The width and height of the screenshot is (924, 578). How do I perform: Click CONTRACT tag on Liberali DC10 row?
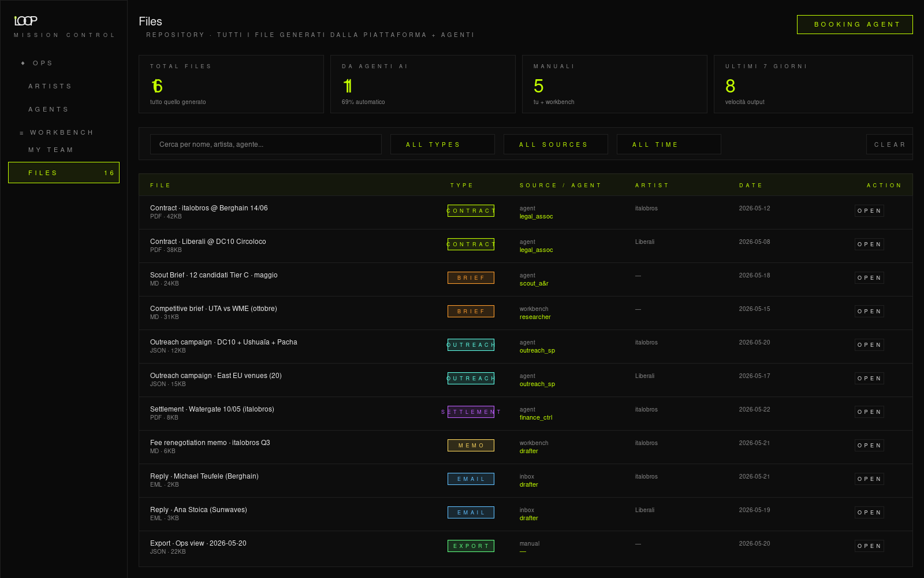[x=471, y=244]
